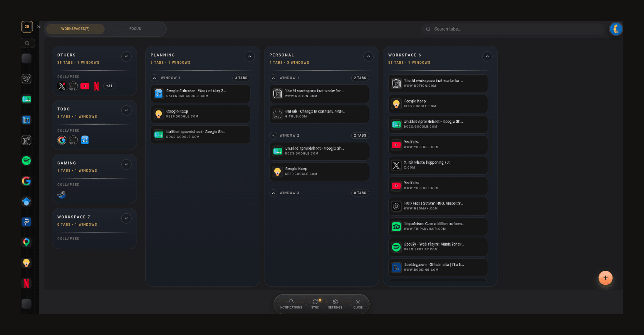Image resolution: width=644 pixels, height=335 pixels.
Task: Open the Wikipedia icon in the sidebar
Action: pyautogui.click(x=26, y=79)
